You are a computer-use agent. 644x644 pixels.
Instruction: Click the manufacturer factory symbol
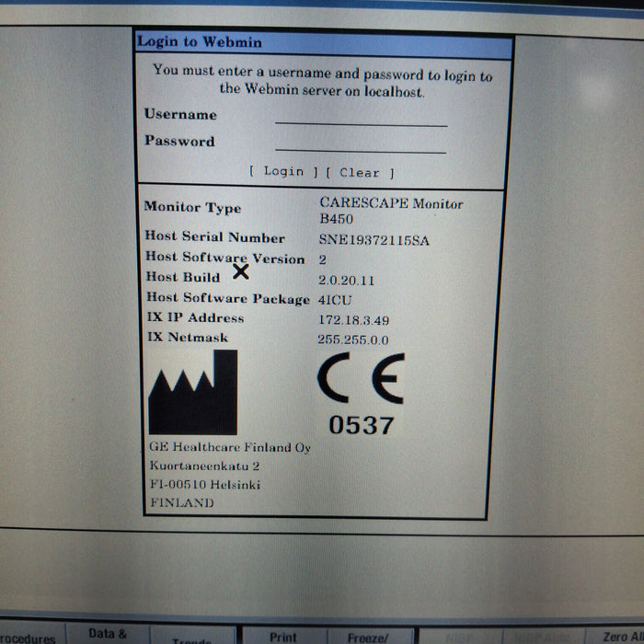(193, 392)
